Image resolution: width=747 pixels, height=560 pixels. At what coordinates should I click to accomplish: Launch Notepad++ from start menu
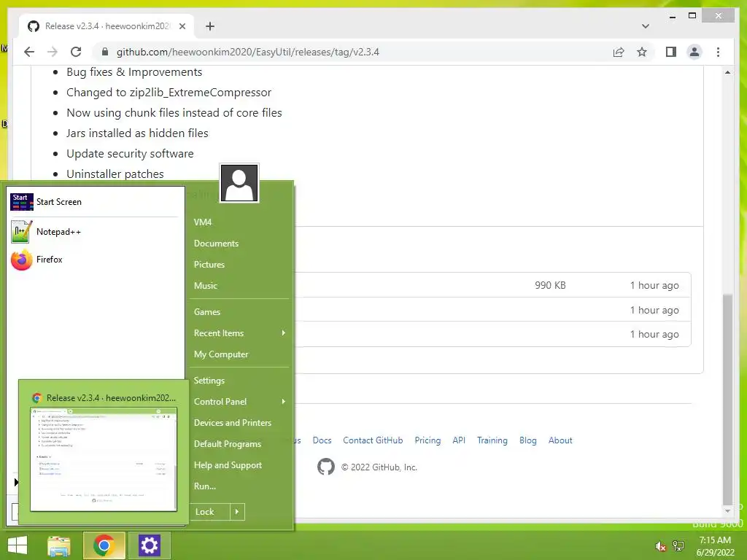click(94, 232)
